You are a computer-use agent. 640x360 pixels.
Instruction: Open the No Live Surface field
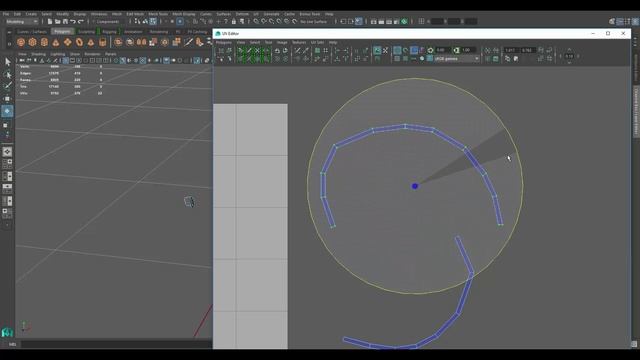313,21
